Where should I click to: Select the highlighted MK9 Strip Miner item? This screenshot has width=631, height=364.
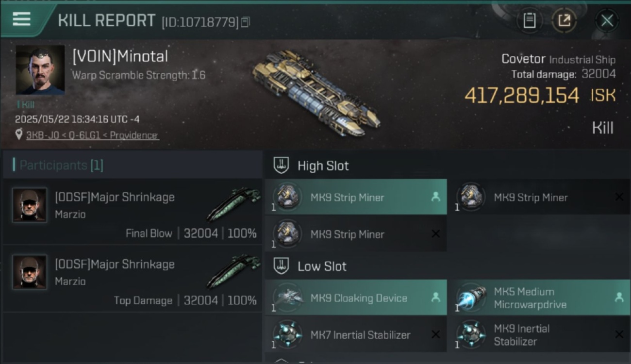pyautogui.click(x=356, y=197)
